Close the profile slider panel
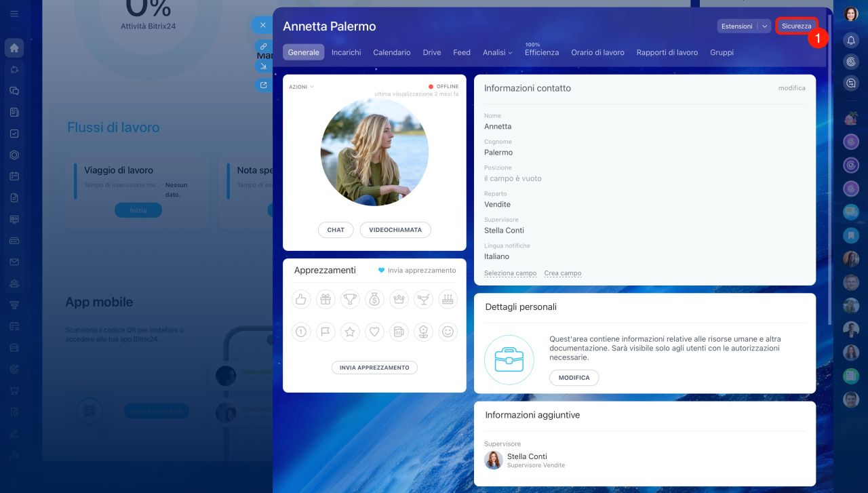The height and width of the screenshot is (493, 868). tap(262, 25)
